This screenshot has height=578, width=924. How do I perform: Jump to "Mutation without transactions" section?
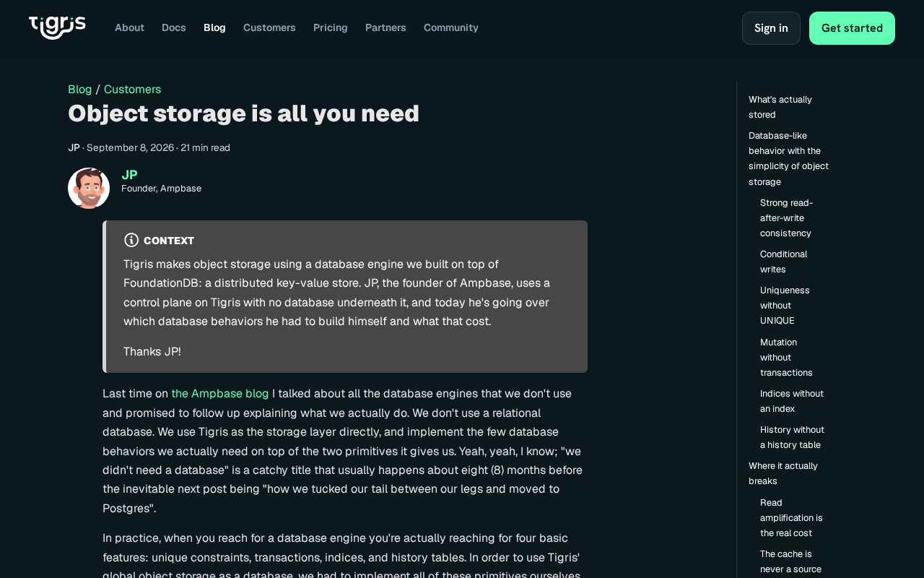786,358
